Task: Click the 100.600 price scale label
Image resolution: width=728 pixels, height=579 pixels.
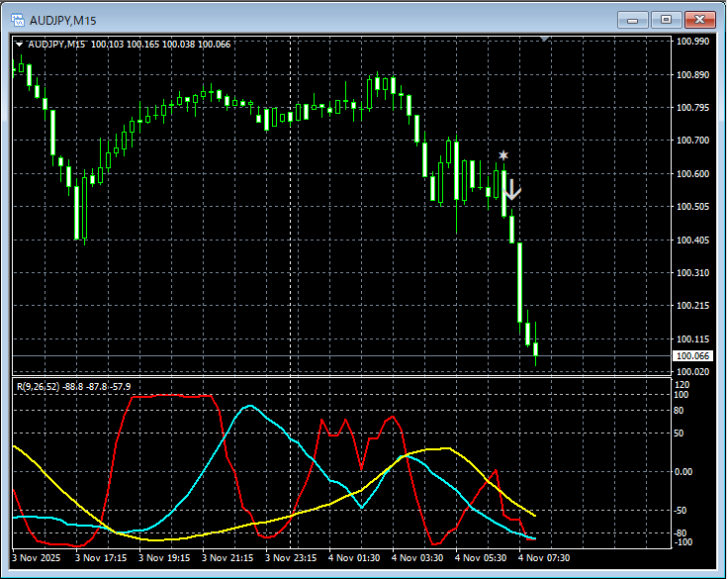Action: pos(692,174)
